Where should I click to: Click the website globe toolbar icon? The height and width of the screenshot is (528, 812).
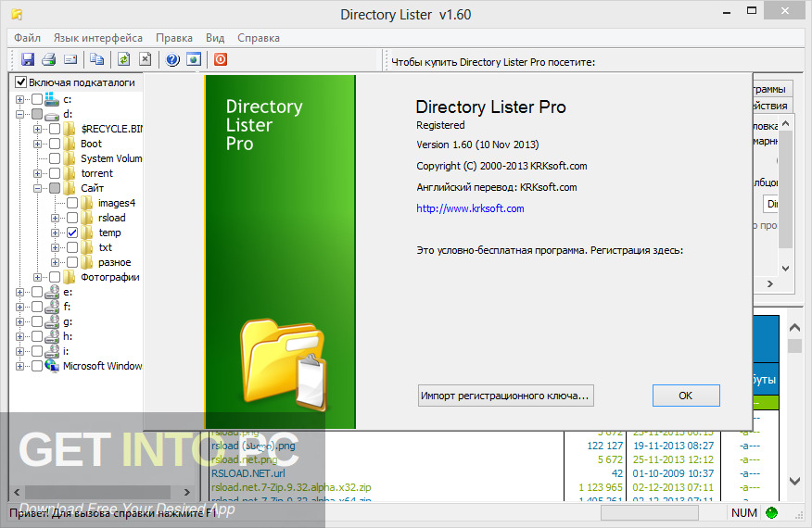click(x=195, y=59)
